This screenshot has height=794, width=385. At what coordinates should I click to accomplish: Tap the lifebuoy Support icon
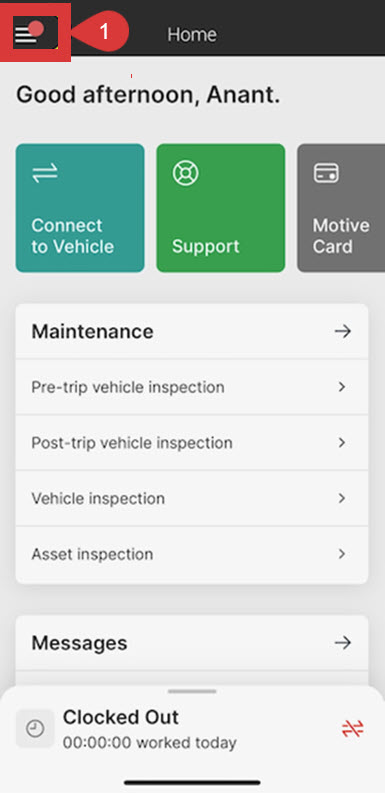click(185, 174)
